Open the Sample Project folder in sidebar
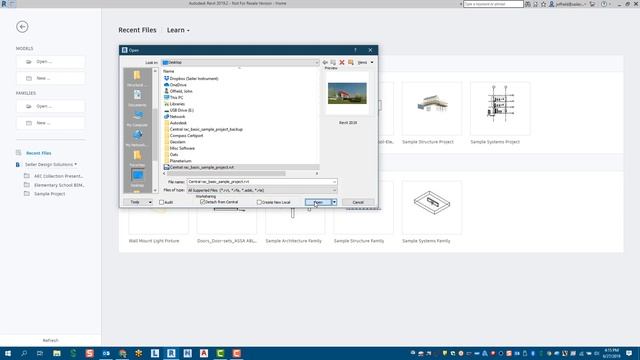Screen dimensions: 640x360 tap(49, 194)
